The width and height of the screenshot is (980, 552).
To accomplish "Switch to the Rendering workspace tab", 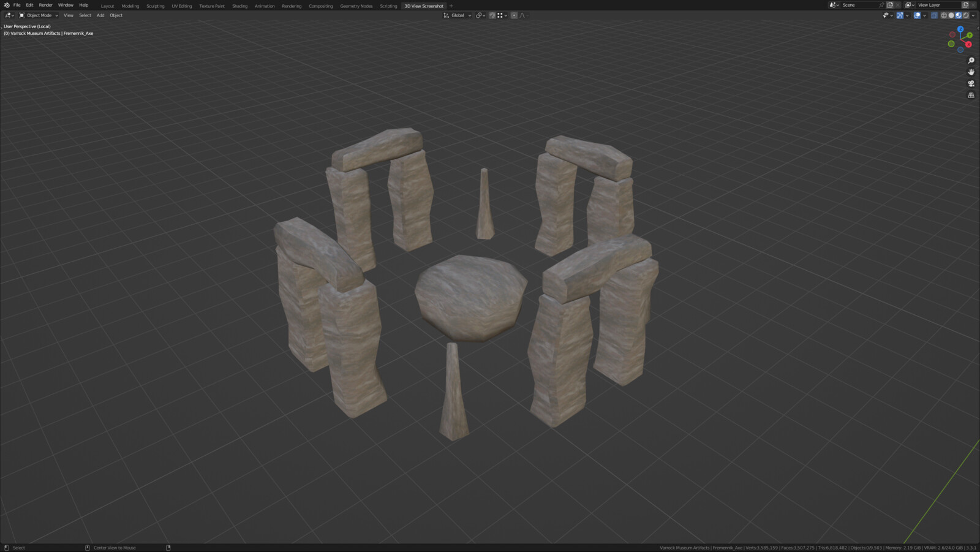I will tap(292, 6).
